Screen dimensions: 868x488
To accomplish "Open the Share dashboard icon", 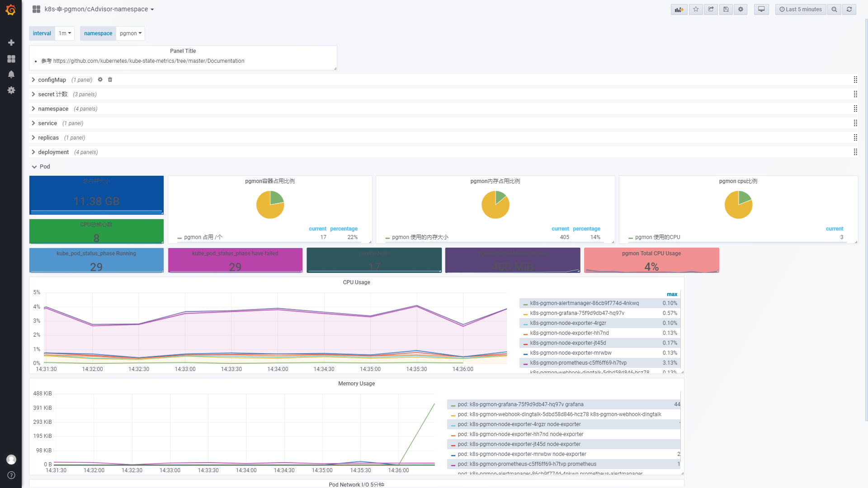I will point(711,9).
